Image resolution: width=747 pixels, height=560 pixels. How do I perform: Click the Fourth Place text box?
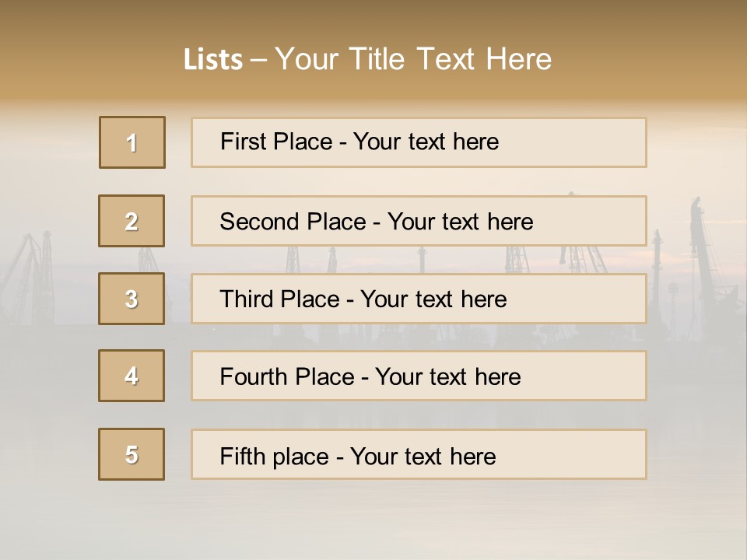[x=419, y=376]
